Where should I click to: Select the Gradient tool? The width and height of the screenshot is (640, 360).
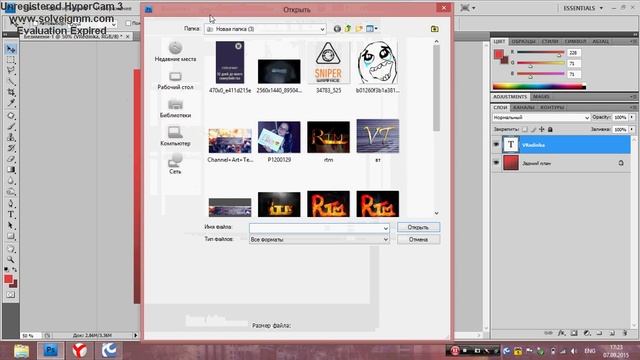(11, 170)
